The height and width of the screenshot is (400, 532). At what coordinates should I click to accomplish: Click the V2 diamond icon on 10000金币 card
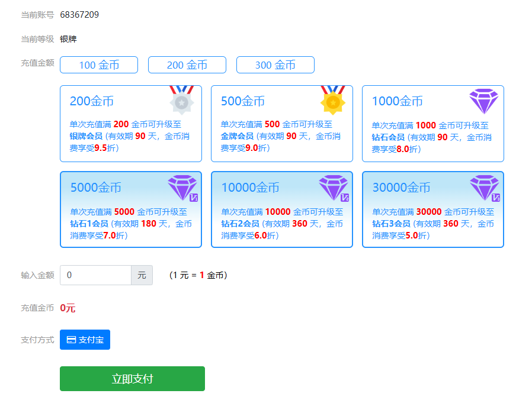[333, 188]
